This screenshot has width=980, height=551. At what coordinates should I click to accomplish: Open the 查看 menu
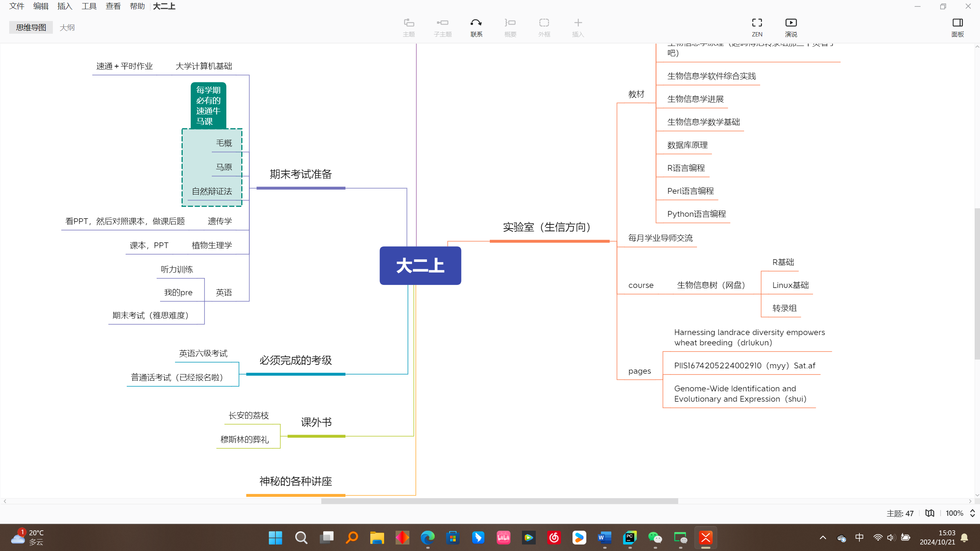tap(113, 6)
